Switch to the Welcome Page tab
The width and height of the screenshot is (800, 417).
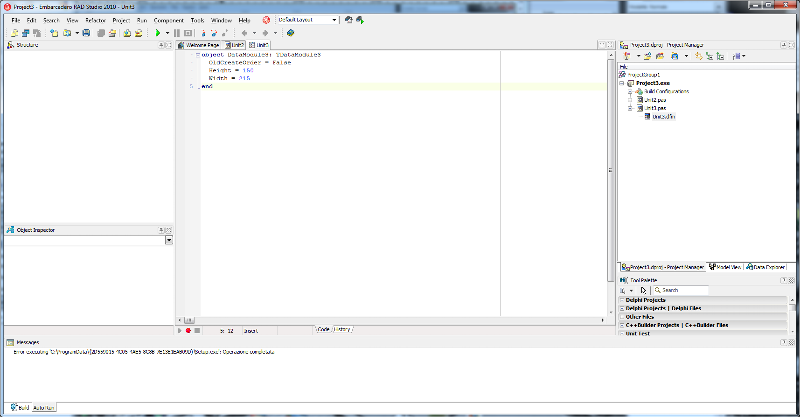coord(199,45)
